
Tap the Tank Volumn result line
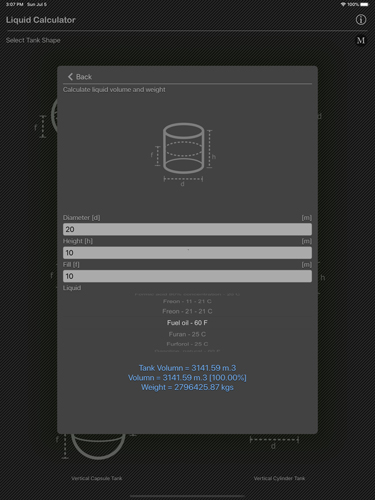187,368
